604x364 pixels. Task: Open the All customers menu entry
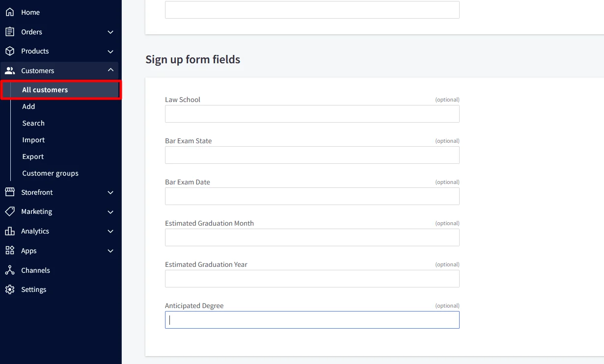click(x=45, y=90)
